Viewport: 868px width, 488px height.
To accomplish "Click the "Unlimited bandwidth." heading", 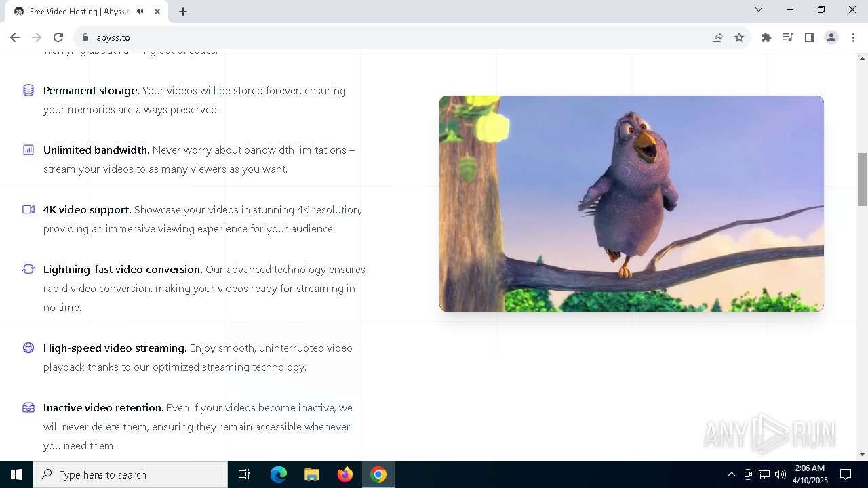I will point(96,150).
